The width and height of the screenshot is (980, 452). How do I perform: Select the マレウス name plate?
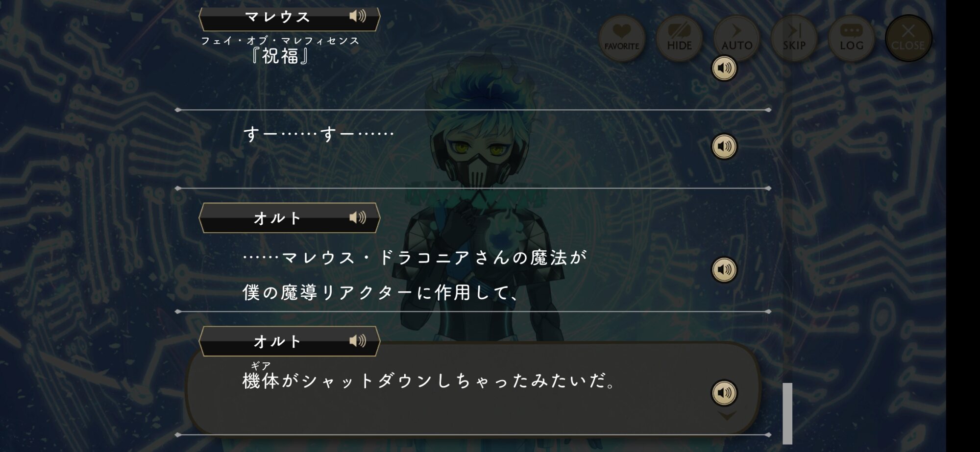coord(290,18)
